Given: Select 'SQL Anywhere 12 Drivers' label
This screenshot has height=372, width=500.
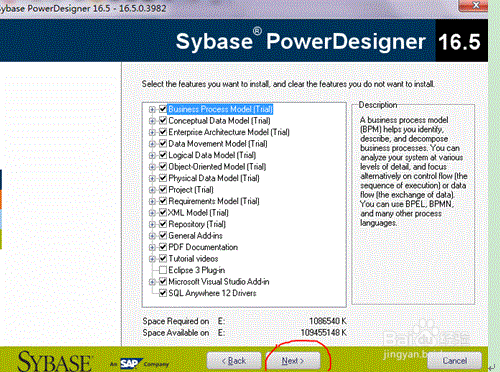Looking at the screenshot, I should point(212,293).
